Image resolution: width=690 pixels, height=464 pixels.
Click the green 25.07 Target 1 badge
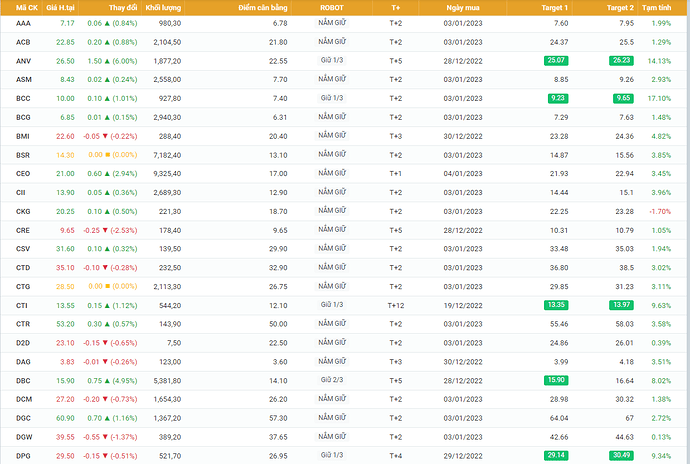pos(552,60)
